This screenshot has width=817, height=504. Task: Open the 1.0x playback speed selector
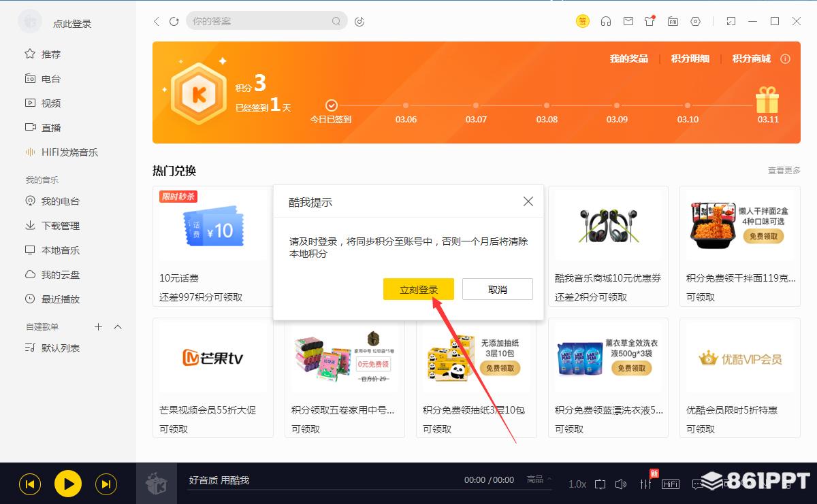(x=577, y=484)
